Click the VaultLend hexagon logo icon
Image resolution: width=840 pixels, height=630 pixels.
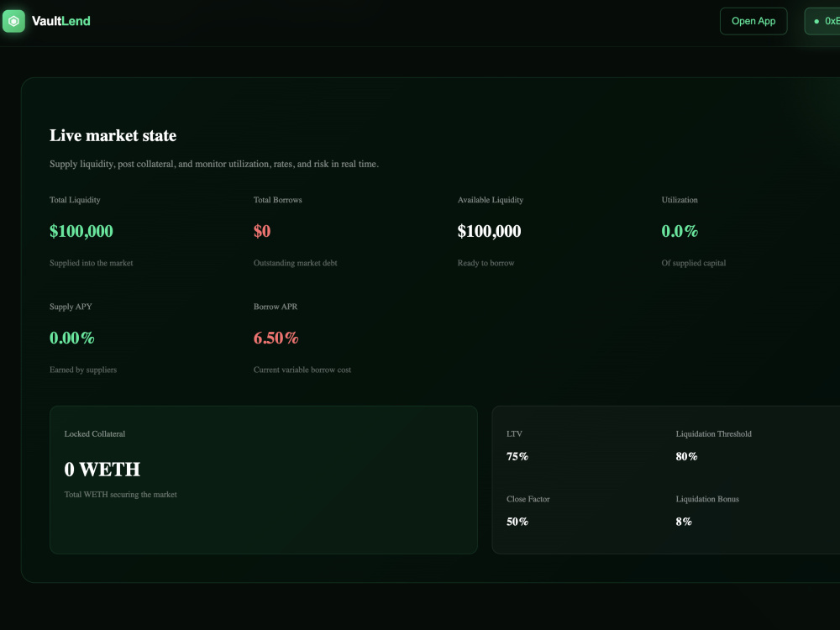pyautogui.click(x=14, y=22)
